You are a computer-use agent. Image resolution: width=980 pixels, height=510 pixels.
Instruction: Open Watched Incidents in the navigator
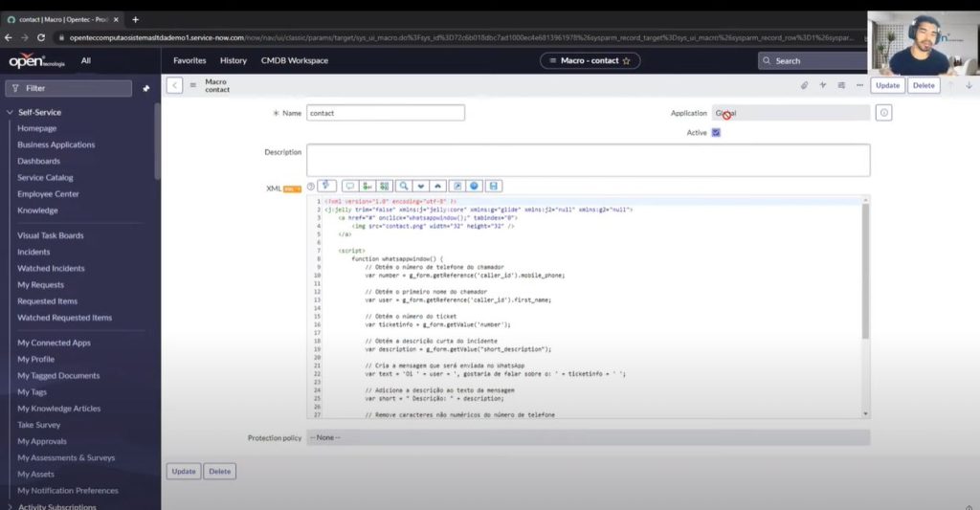point(51,268)
